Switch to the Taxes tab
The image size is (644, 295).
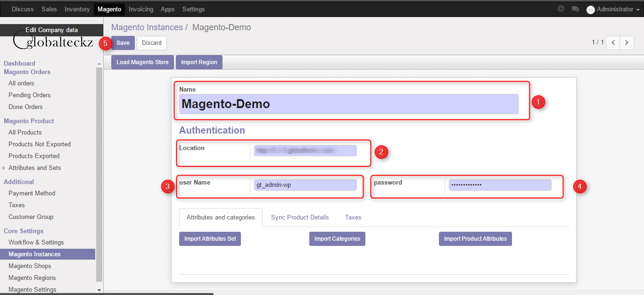tap(353, 218)
